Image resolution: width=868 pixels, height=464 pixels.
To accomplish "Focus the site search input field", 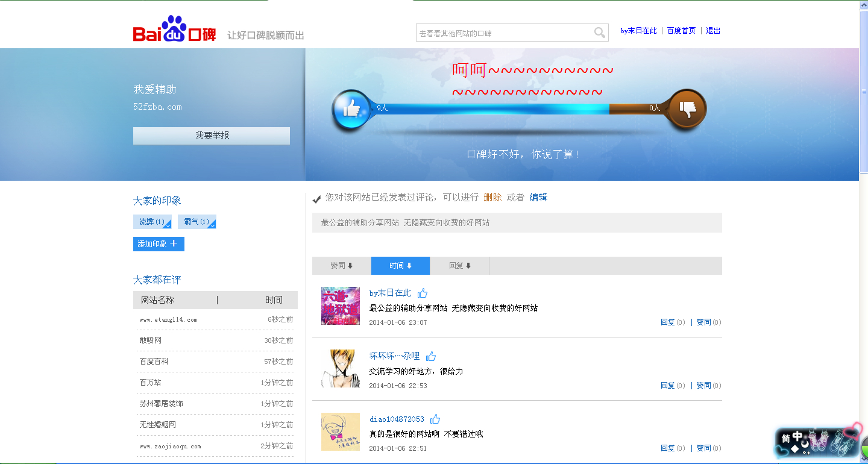I will tap(503, 33).
